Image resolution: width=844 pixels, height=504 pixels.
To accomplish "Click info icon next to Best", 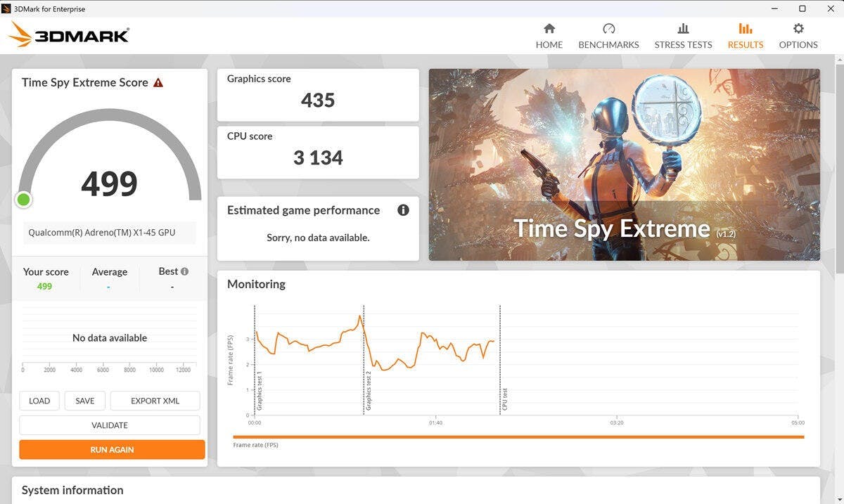I will click(x=184, y=271).
